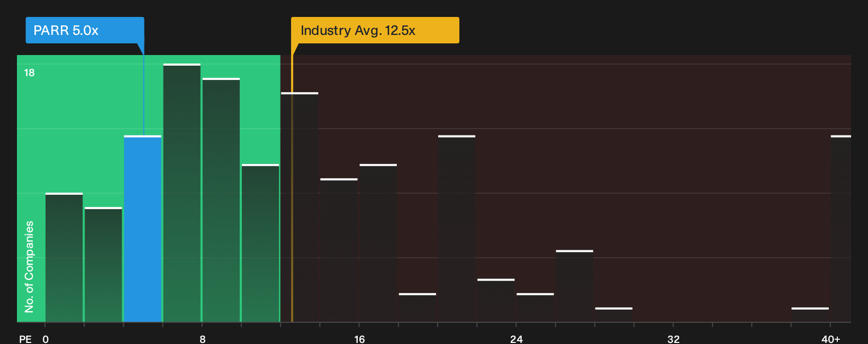Click the x-axis value 24
The image size is (868, 344).
pyautogui.click(x=517, y=339)
